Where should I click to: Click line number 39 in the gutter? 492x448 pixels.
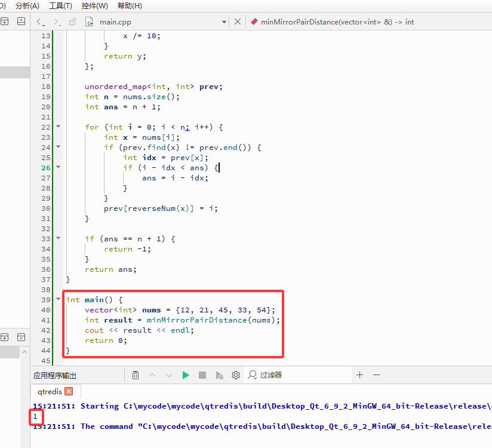click(46, 300)
